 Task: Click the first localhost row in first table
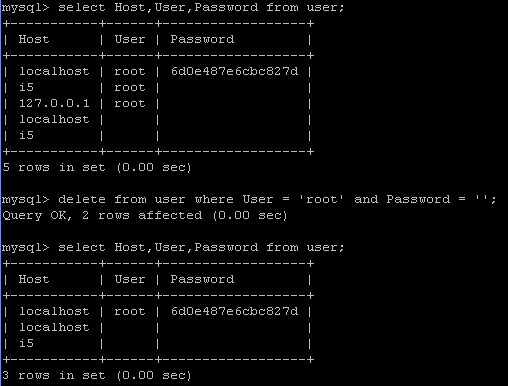[x=158, y=71]
